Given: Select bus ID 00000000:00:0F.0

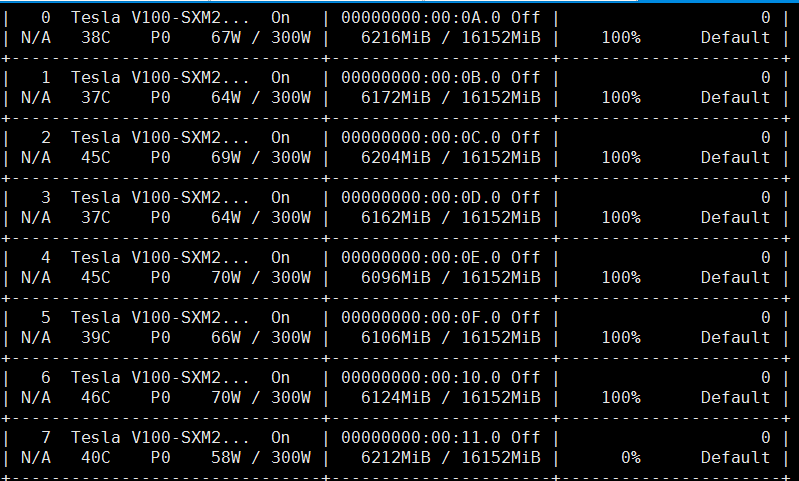Looking at the screenshot, I should point(421,318).
